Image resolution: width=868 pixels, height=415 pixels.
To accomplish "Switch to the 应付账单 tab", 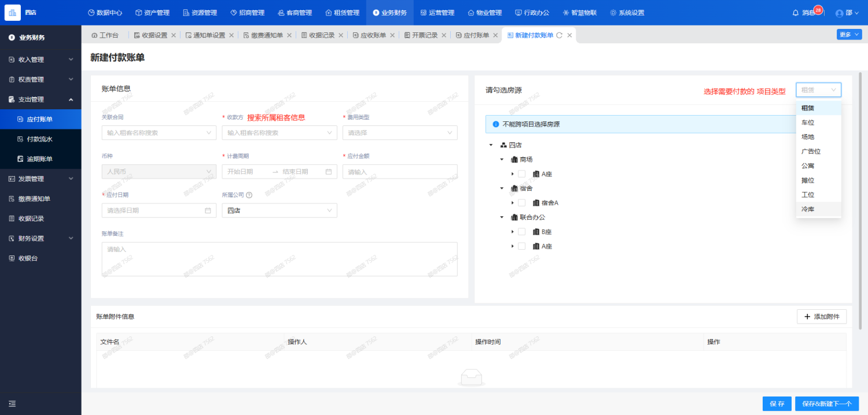I will 472,35.
